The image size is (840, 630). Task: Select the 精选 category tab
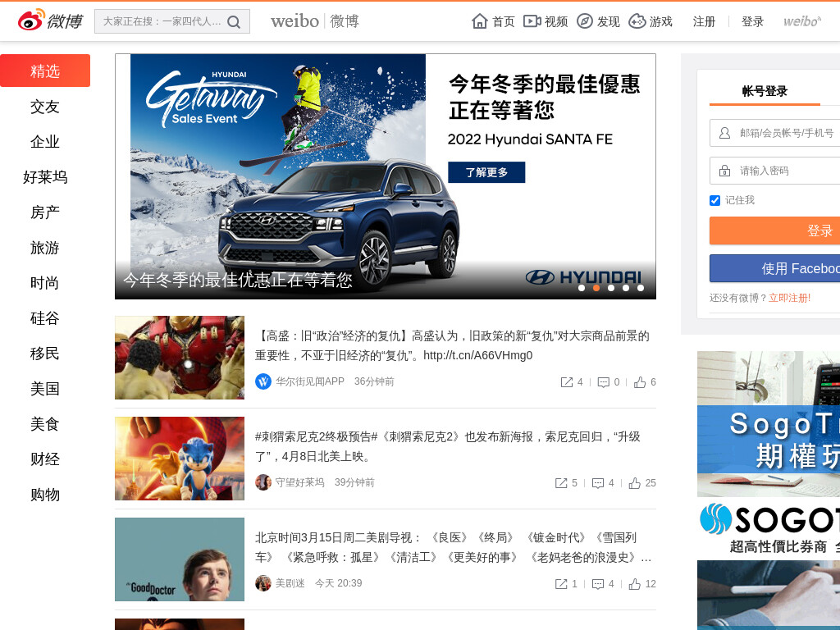click(x=45, y=71)
